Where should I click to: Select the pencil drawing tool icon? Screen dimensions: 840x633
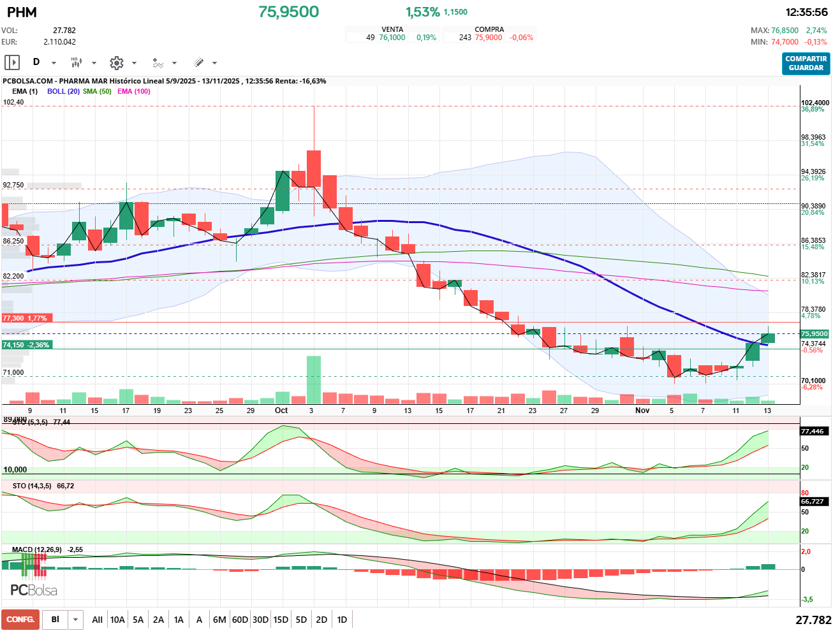[198, 62]
